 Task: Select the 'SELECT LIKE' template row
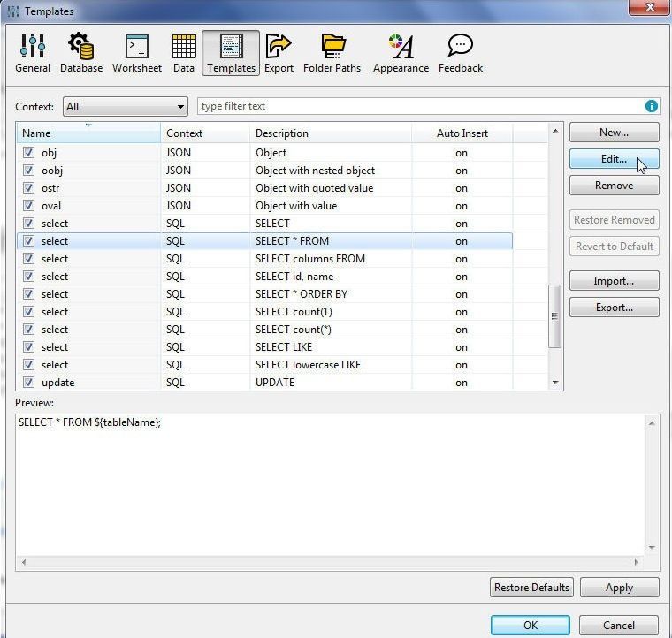pyautogui.click(x=264, y=346)
